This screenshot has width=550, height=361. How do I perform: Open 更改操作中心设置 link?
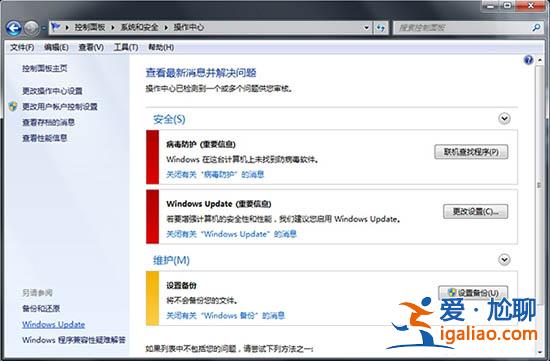click(52, 91)
